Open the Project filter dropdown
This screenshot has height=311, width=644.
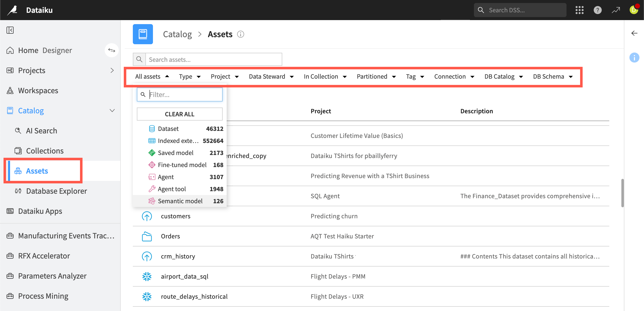pyautogui.click(x=225, y=76)
